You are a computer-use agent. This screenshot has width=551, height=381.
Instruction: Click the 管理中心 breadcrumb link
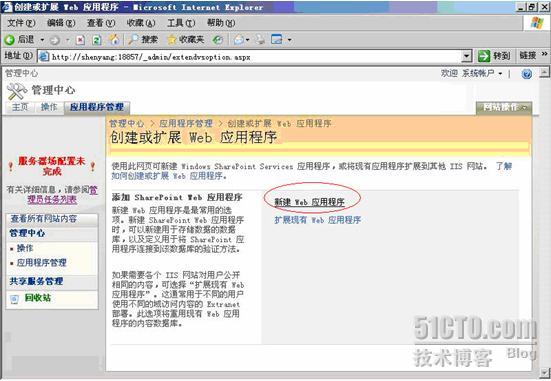127,124
